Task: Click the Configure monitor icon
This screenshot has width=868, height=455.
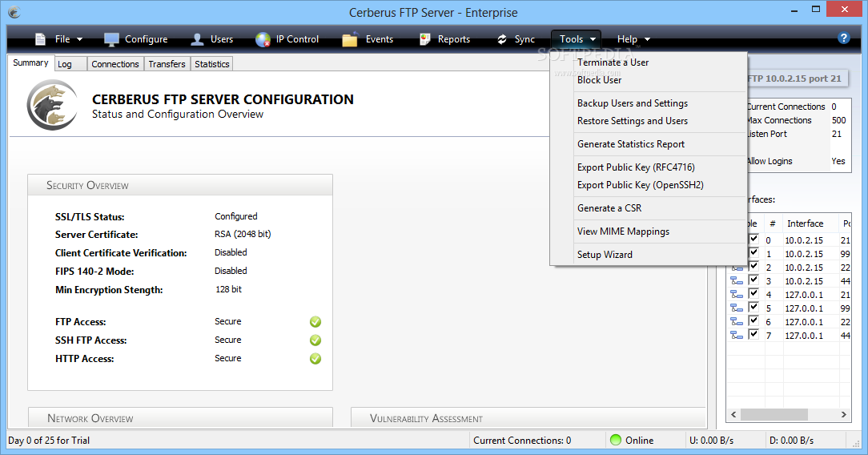Action: pyautogui.click(x=111, y=39)
